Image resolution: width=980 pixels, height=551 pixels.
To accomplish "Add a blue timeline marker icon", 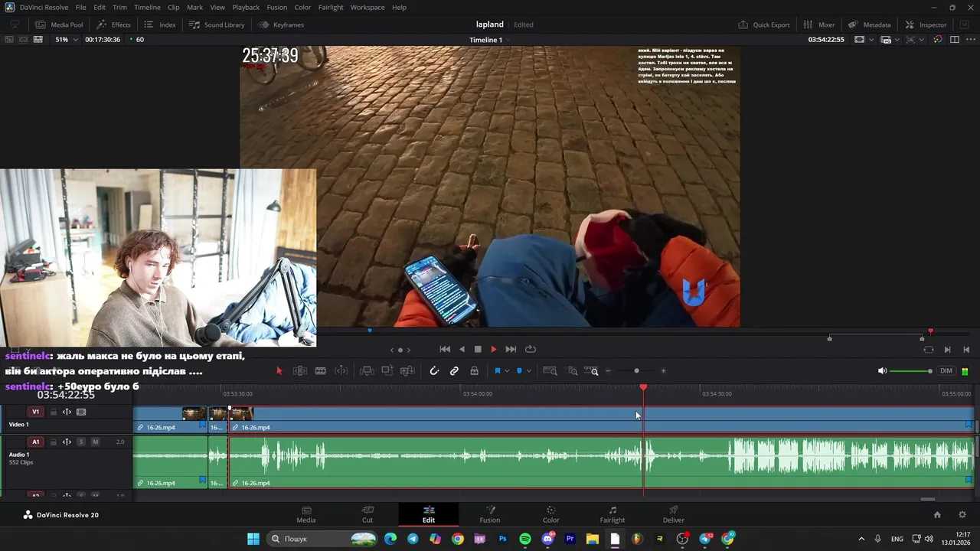I will (x=519, y=371).
